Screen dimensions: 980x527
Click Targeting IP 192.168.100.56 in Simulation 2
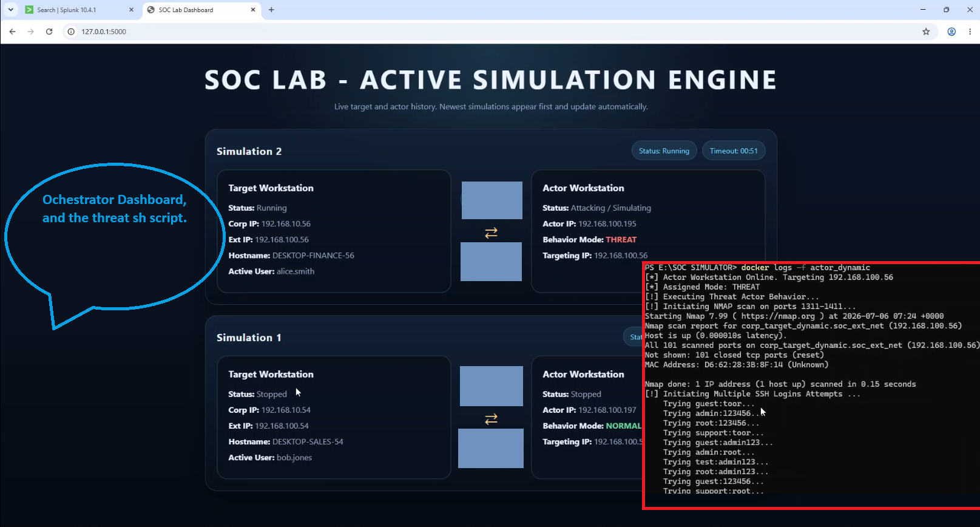click(595, 256)
